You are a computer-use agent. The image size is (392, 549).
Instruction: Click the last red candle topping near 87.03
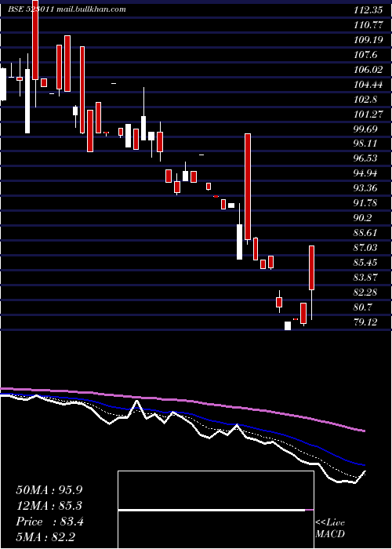(311, 268)
